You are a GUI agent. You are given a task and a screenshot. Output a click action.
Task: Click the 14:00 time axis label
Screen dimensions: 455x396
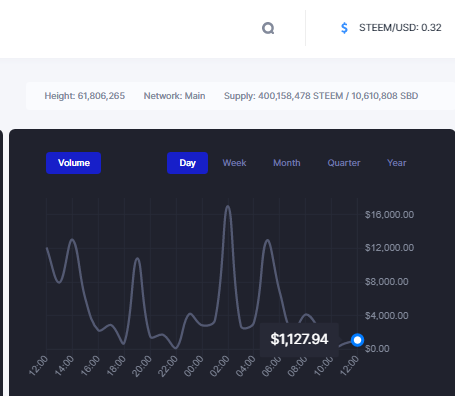(x=64, y=366)
